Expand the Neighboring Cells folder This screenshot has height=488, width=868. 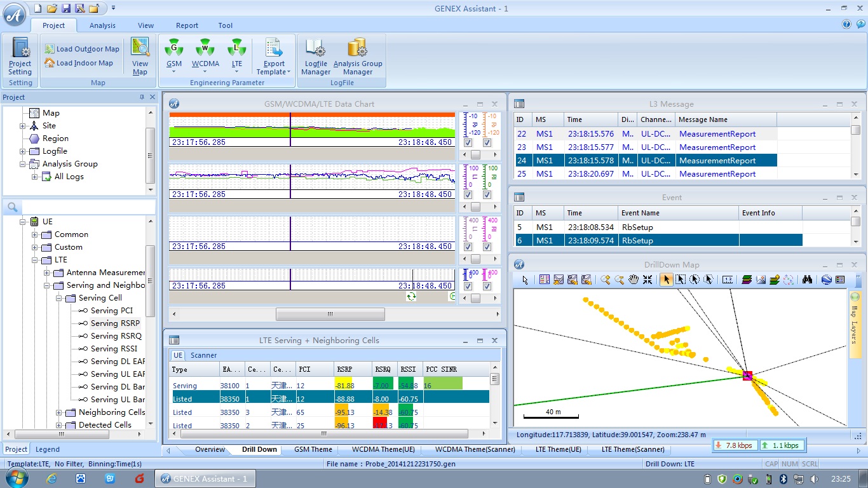point(59,412)
